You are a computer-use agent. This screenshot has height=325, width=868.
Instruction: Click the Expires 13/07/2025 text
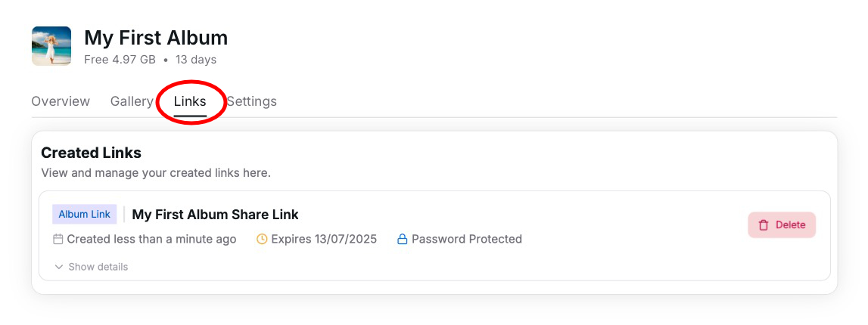pos(324,240)
